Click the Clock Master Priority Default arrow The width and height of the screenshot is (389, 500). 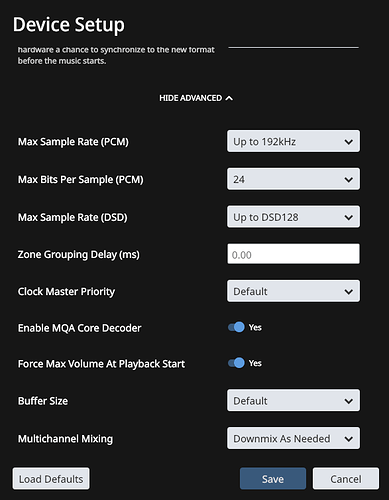[349, 292]
